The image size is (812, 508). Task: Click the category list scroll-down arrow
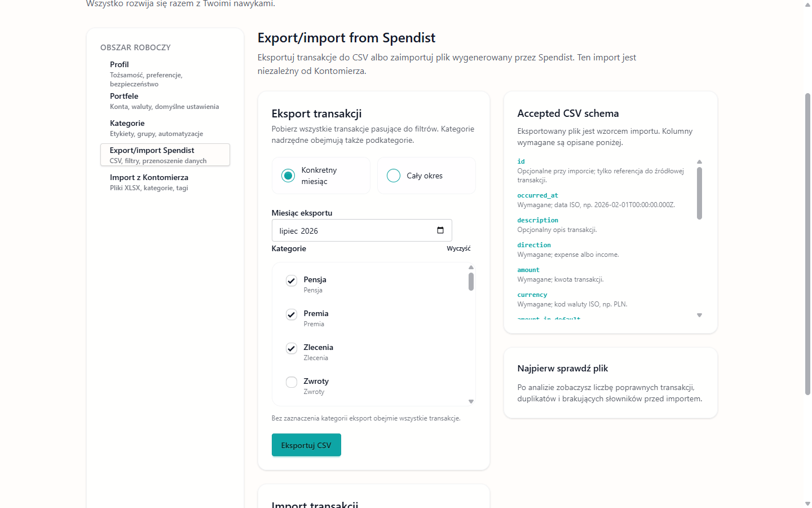click(471, 401)
